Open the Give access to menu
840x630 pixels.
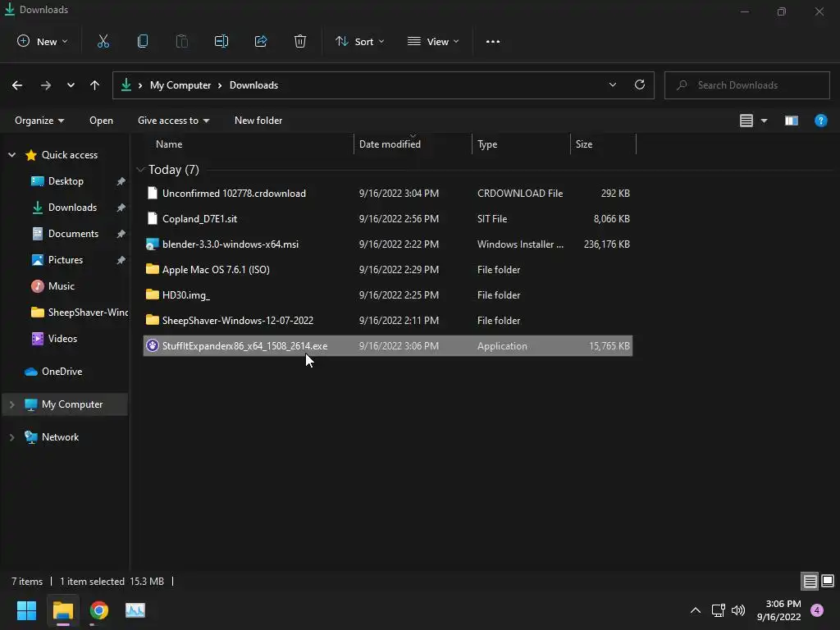[x=173, y=121]
